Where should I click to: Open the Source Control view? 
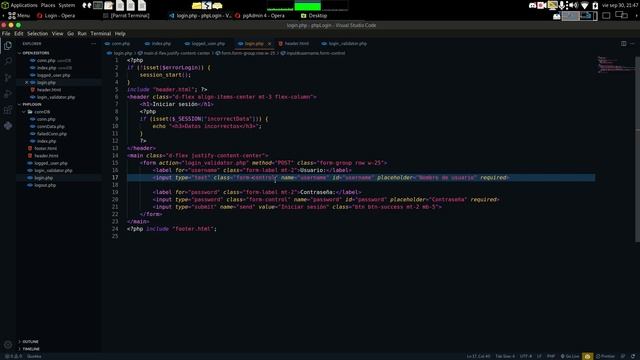point(8,78)
